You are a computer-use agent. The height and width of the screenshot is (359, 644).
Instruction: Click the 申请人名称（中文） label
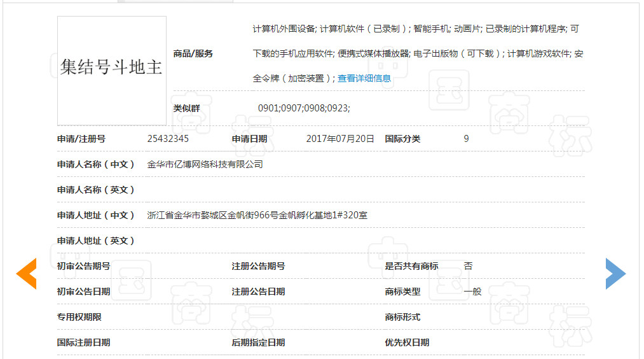[x=96, y=164]
